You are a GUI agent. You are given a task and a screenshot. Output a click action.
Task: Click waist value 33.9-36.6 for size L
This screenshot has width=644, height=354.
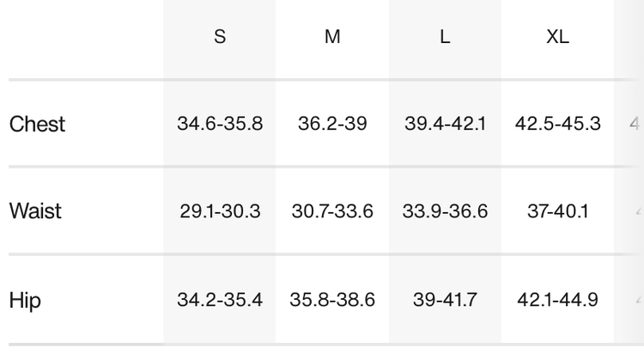445,211
